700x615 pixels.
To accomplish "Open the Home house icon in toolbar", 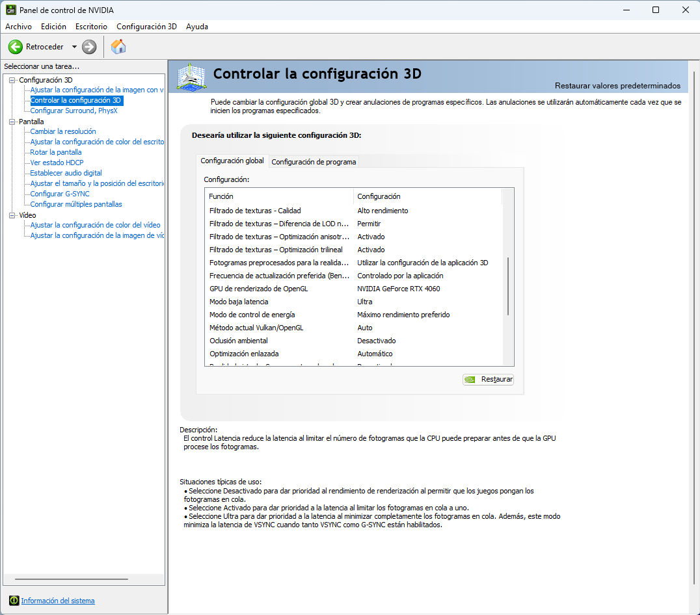I will [x=118, y=47].
